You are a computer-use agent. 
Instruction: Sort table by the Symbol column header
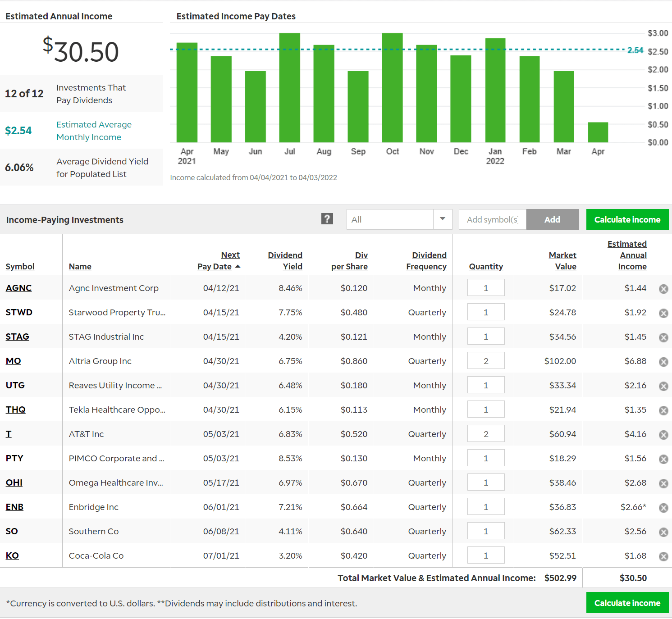click(x=20, y=267)
